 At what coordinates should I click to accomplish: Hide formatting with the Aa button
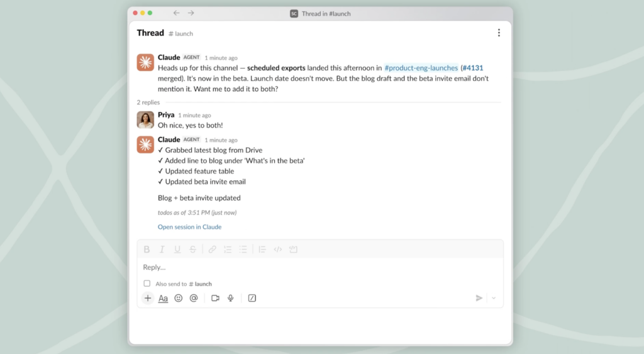(x=163, y=298)
